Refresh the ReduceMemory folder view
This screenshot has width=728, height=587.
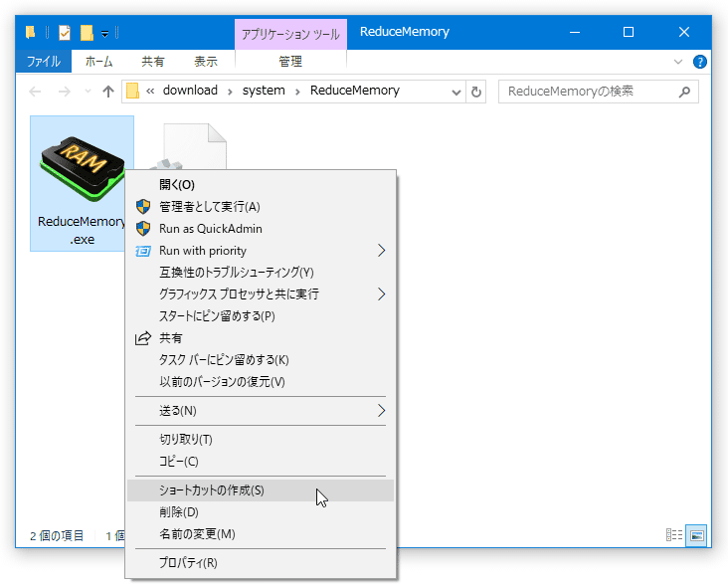476,92
